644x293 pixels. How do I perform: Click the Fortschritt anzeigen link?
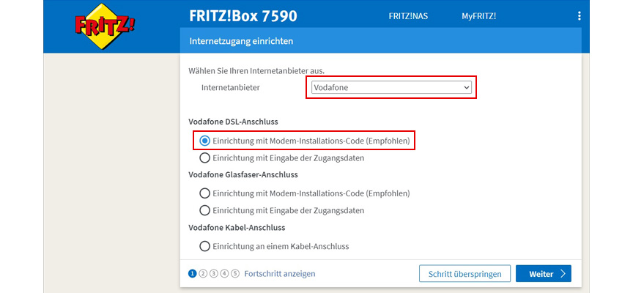[280, 274]
